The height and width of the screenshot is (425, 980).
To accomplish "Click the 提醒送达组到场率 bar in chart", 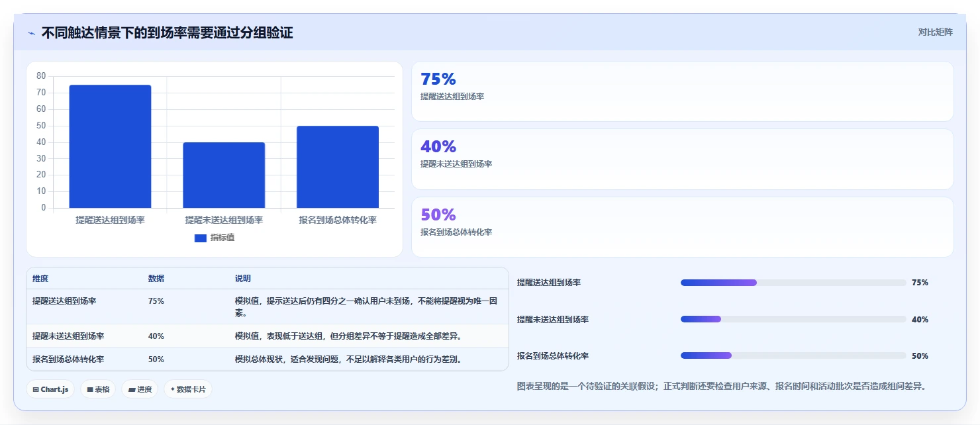I will 110,146.
